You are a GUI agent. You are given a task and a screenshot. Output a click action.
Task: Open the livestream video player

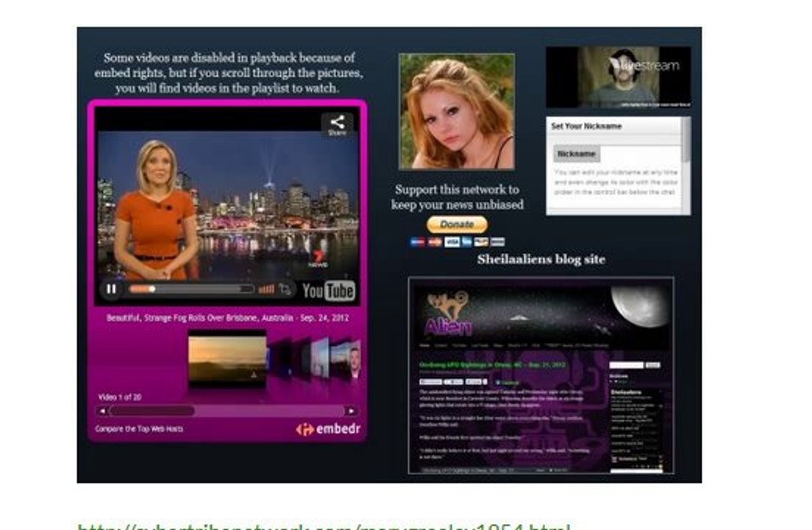619,77
